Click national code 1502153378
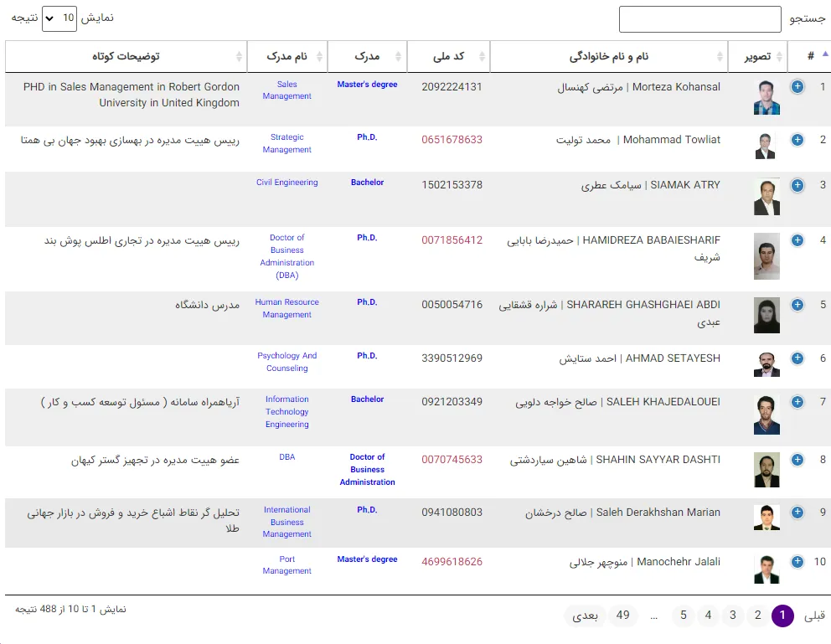831x644 pixels. click(x=452, y=185)
